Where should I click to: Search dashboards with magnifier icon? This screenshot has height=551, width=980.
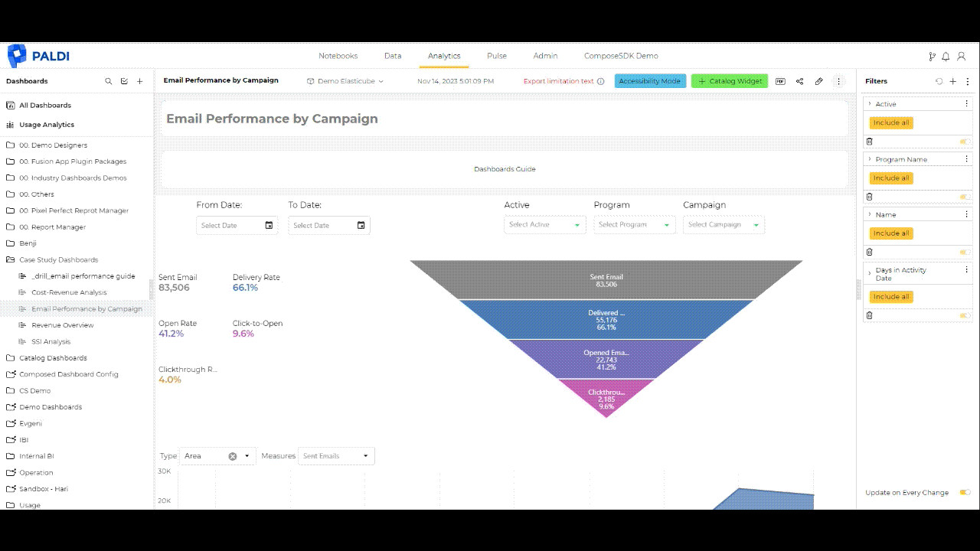pos(109,81)
